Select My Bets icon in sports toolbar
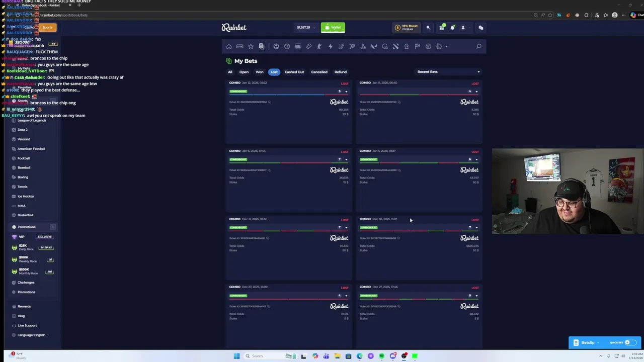 [x=262, y=46]
